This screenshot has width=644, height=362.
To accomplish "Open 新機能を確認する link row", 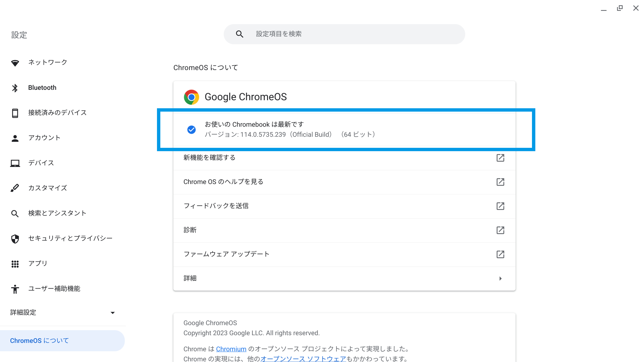I will (344, 158).
